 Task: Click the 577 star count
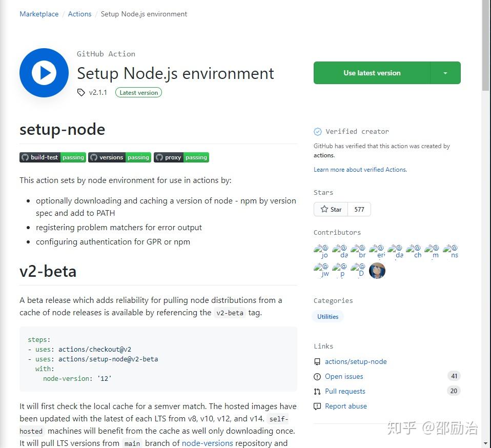point(359,209)
